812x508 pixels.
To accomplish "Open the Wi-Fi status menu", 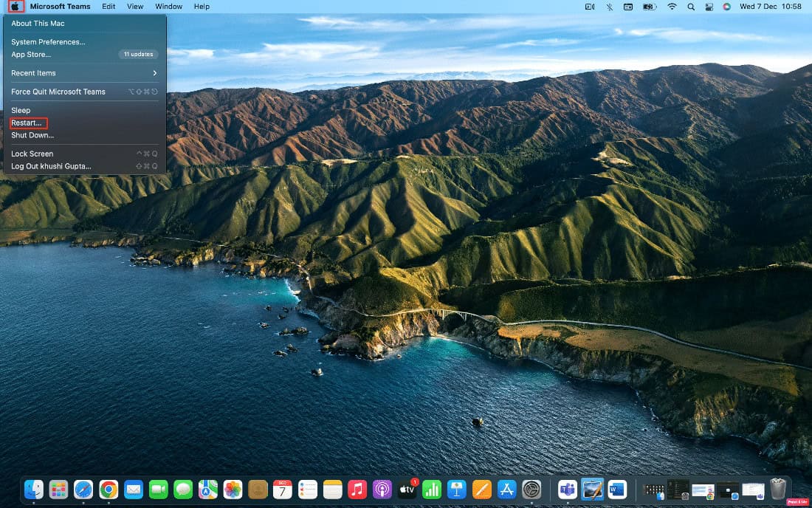I will click(x=672, y=6).
